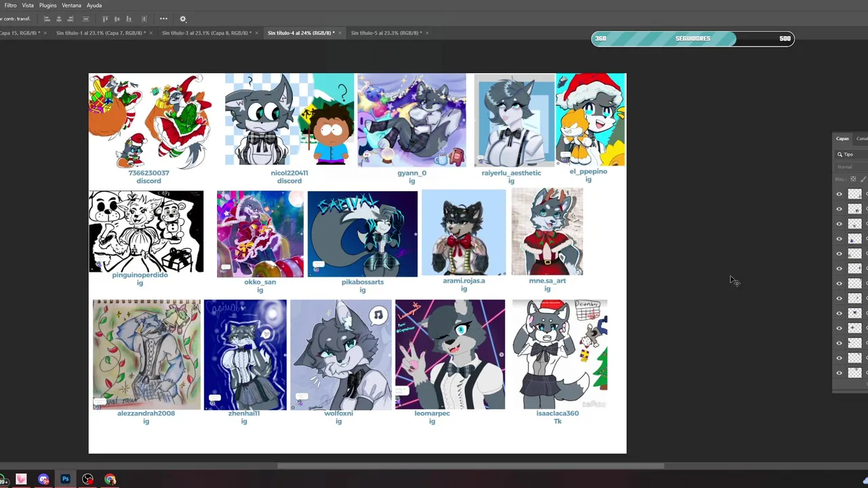Click the pink flower app taskbar icon
The width and height of the screenshot is (868, 488).
tap(21, 479)
